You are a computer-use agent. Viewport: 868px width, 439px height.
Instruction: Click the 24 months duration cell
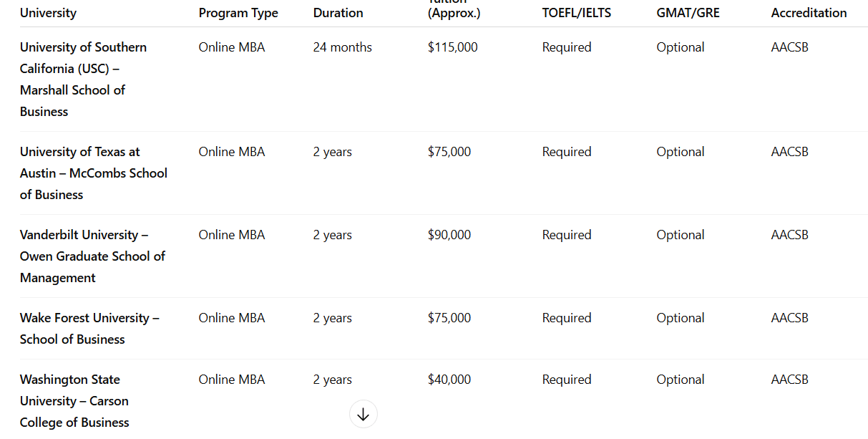pyautogui.click(x=342, y=47)
